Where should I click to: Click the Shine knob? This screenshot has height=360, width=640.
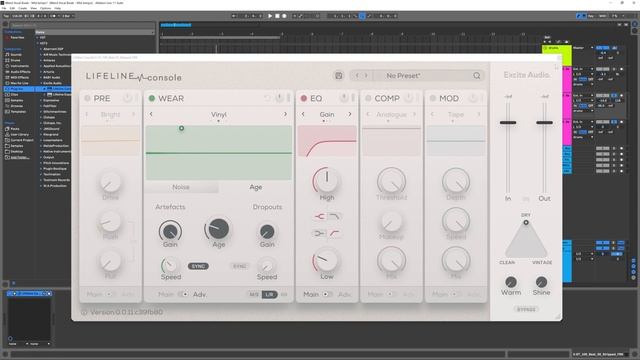click(541, 282)
